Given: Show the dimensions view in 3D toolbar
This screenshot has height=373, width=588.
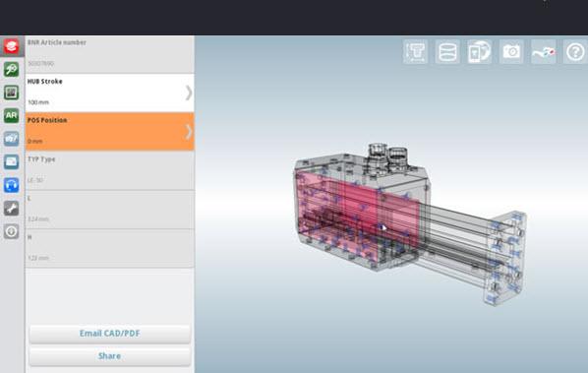Looking at the screenshot, I should click(416, 52).
